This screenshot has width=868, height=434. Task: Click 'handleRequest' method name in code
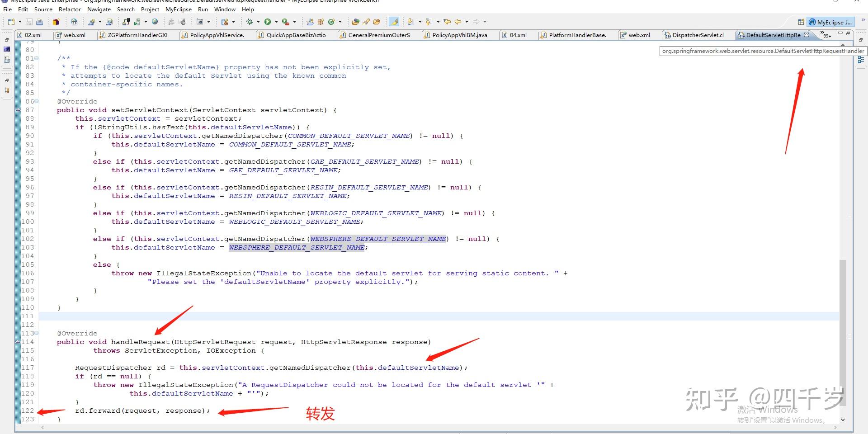(140, 342)
